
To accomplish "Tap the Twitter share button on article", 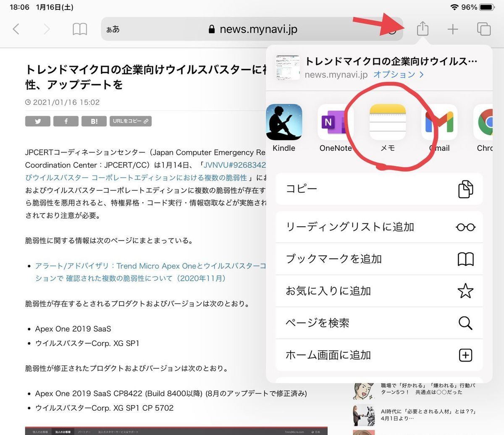I will coord(38,121).
